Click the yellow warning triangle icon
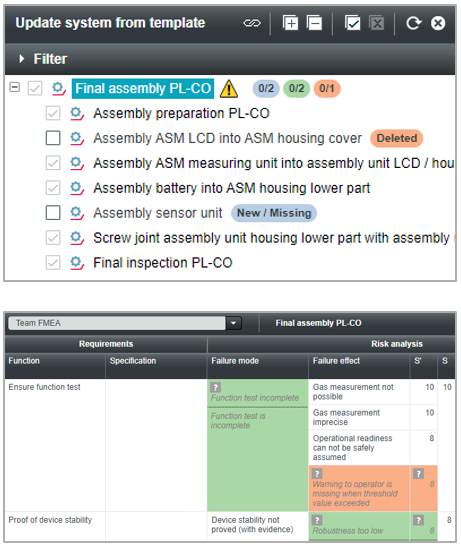 (x=229, y=89)
